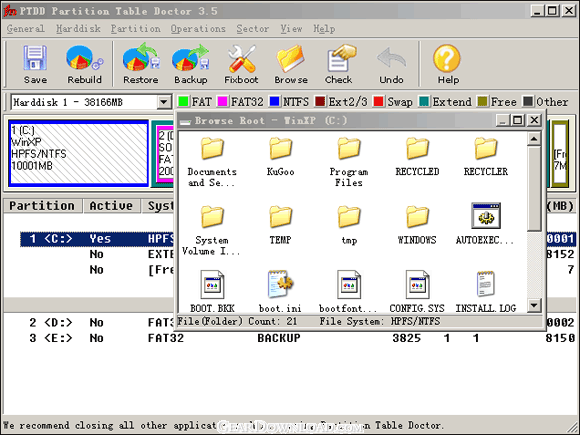Select the CONFIG.SYS file
Screen dimensions: 580x435
tap(417, 291)
